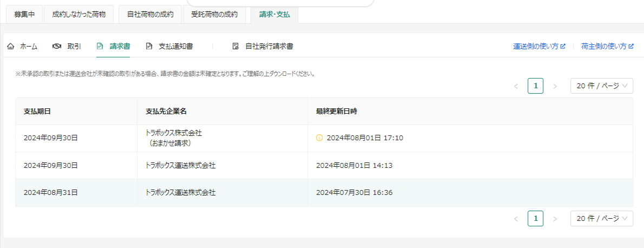Open the top 20 件 / ページ dropdown
This screenshot has width=644, height=248.
tap(602, 86)
